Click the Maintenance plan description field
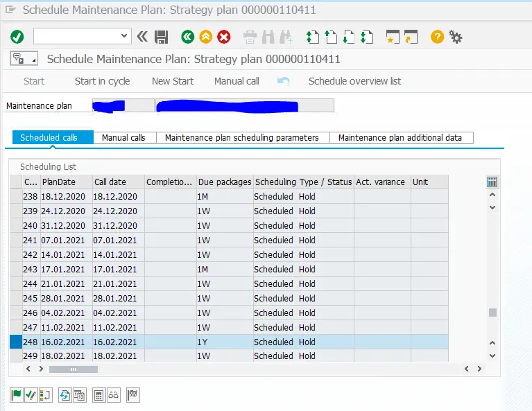This screenshot has height=411, width=532. [x=245, y=105]
